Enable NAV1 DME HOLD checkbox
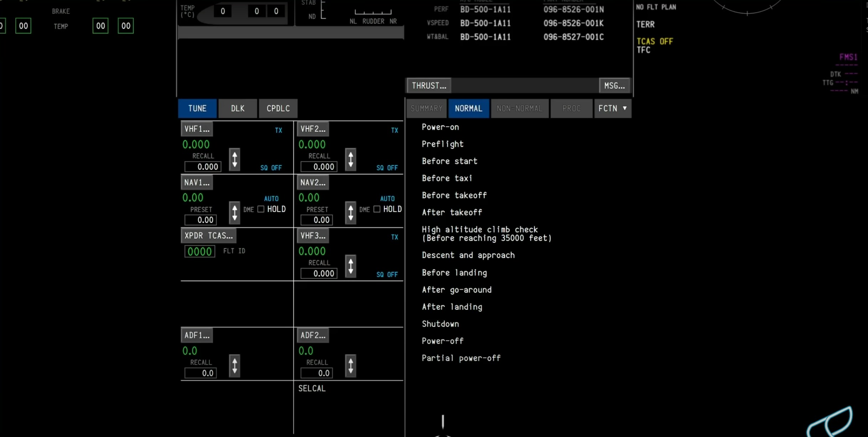Screen dimensions: 868x437 tap(261, 209)
